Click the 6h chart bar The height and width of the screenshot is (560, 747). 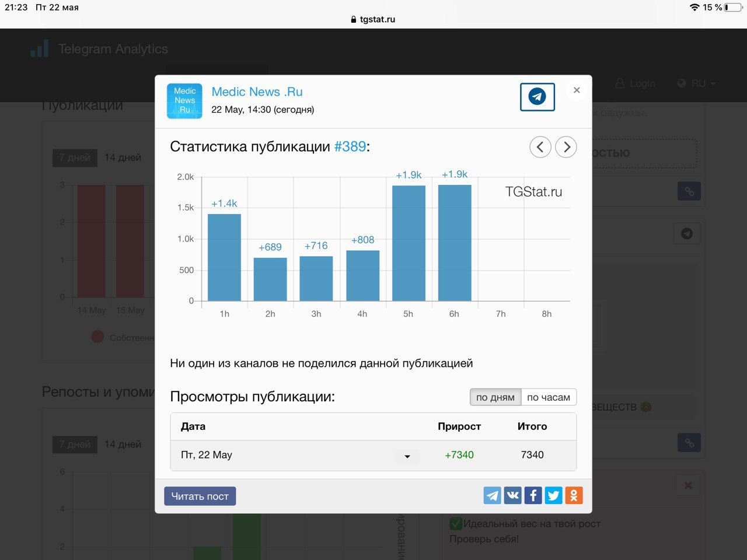[455, 243]
